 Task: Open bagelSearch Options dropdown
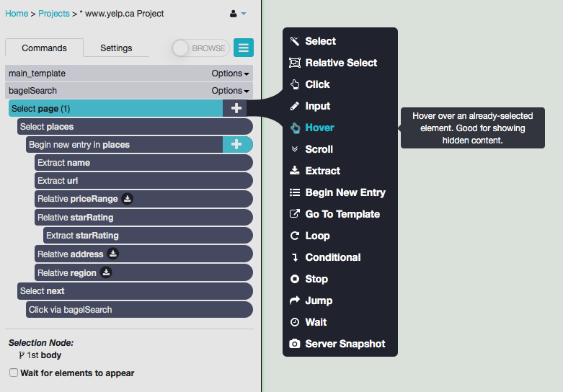pos(230,91)
